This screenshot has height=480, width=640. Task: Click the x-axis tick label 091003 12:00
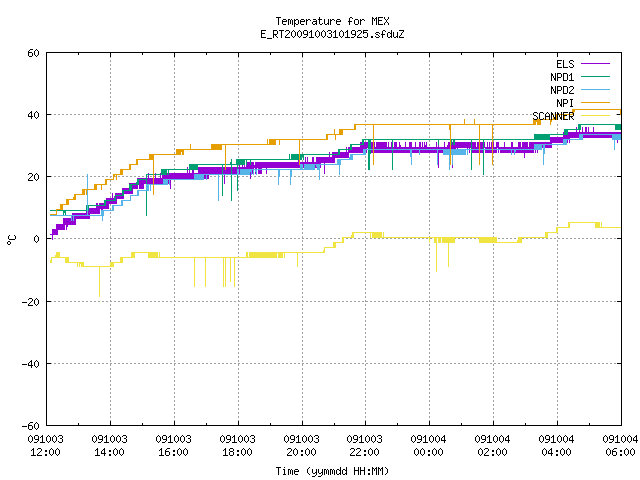pos(45,446)
